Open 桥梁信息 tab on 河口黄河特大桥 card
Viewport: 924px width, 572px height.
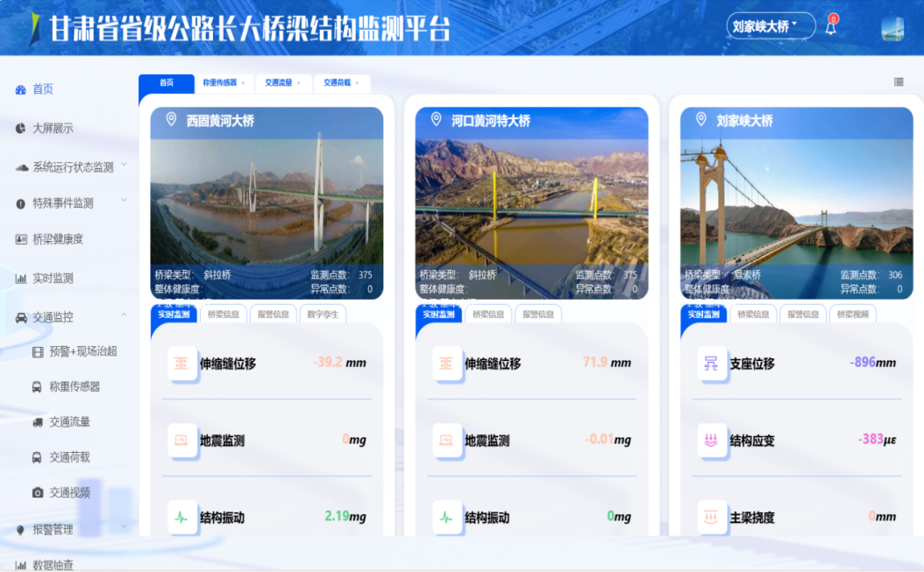point(488,314)
